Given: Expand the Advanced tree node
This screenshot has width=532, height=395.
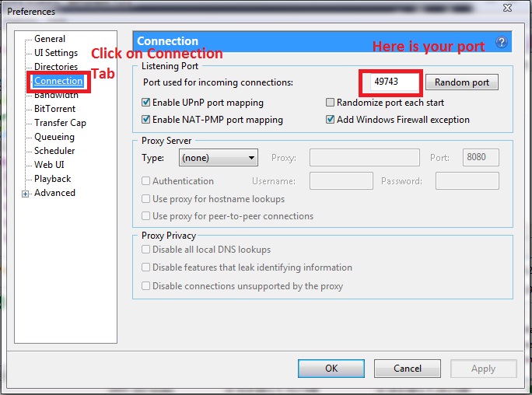Looking at the screenshot, I should coord(25,194).
